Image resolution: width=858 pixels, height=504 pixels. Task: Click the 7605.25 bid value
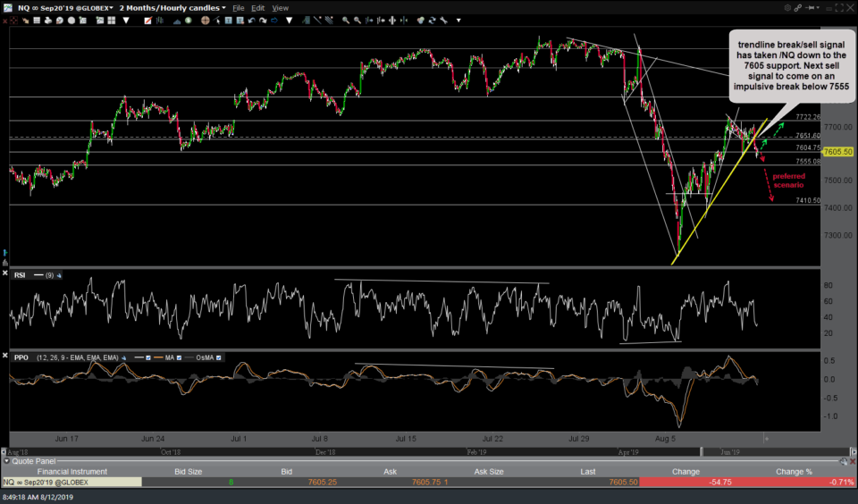click(x=323, y=483)
